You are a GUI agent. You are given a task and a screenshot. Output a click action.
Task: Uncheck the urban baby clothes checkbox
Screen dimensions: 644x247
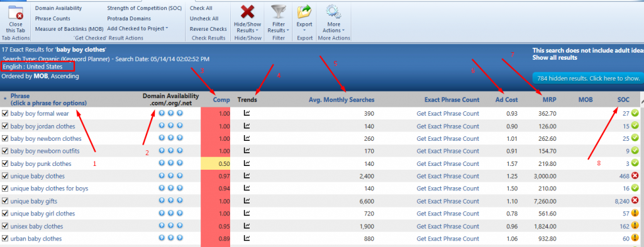[5, 238]
